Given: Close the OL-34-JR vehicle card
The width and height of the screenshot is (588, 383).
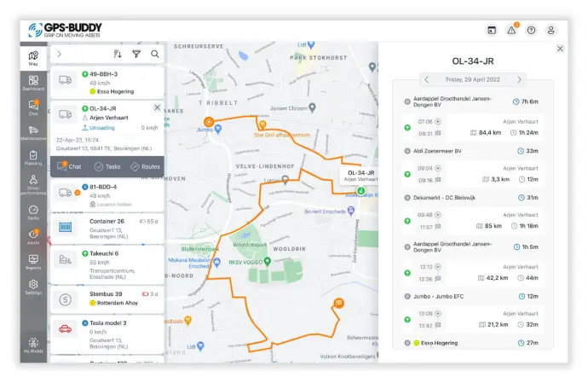Looking at the screenshot, I should [x=157, y=107].
